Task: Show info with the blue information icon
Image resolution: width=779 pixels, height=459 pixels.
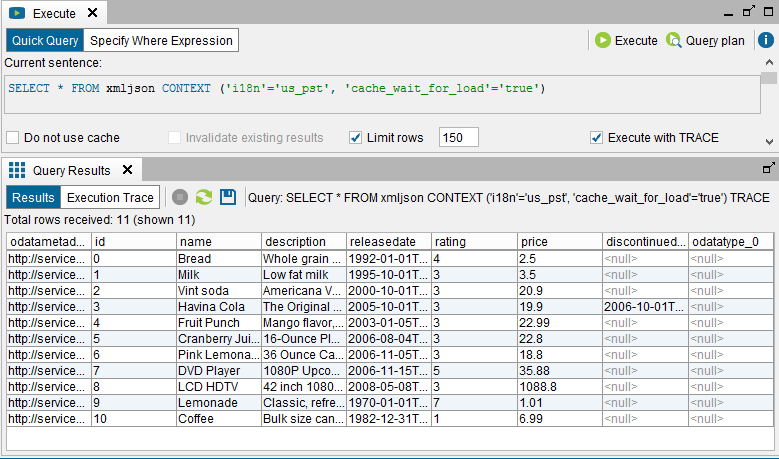Action: (x=766, y=40)
